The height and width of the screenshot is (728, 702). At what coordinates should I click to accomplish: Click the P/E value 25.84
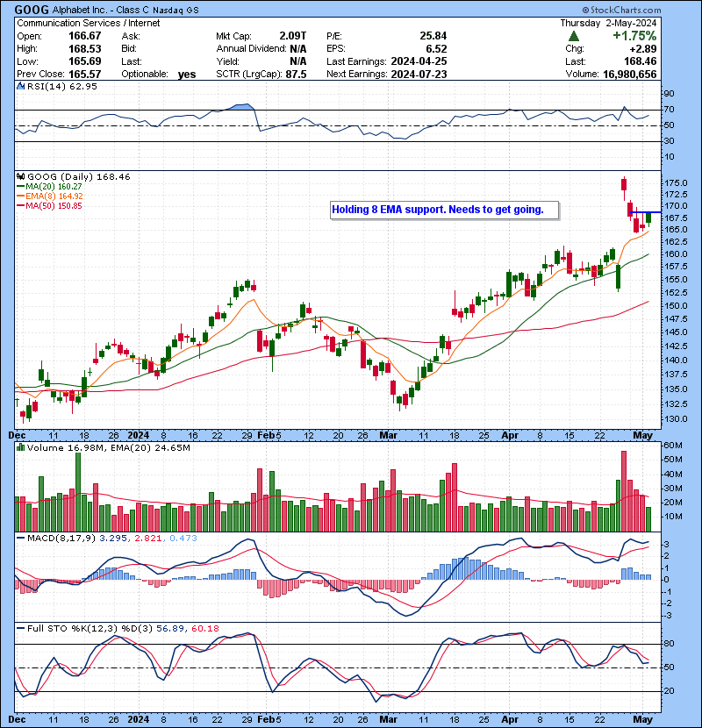433,36
